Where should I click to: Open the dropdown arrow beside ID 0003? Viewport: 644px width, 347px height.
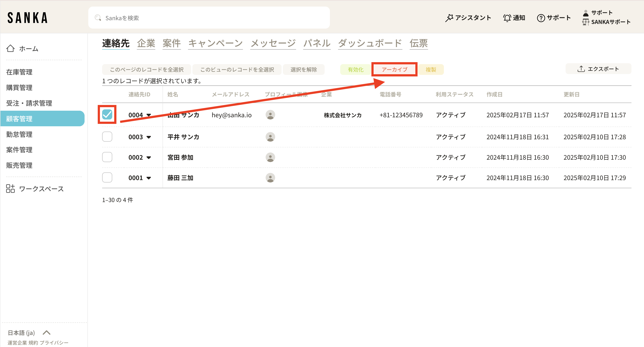(149, 137)
